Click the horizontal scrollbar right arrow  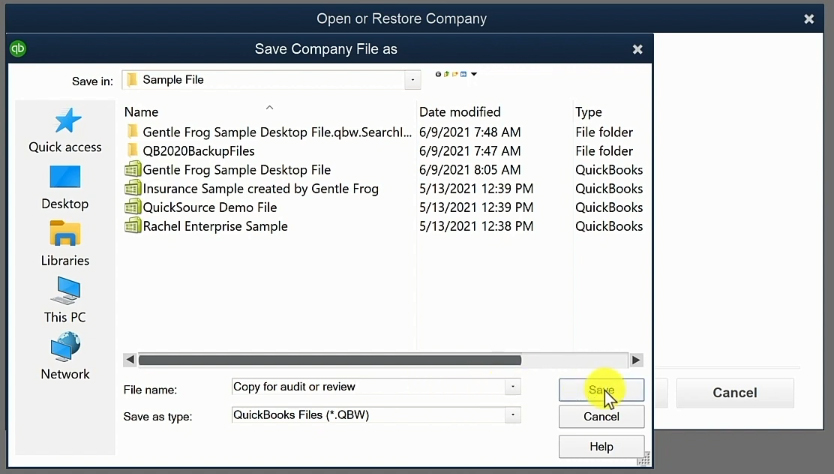point(636,360)
